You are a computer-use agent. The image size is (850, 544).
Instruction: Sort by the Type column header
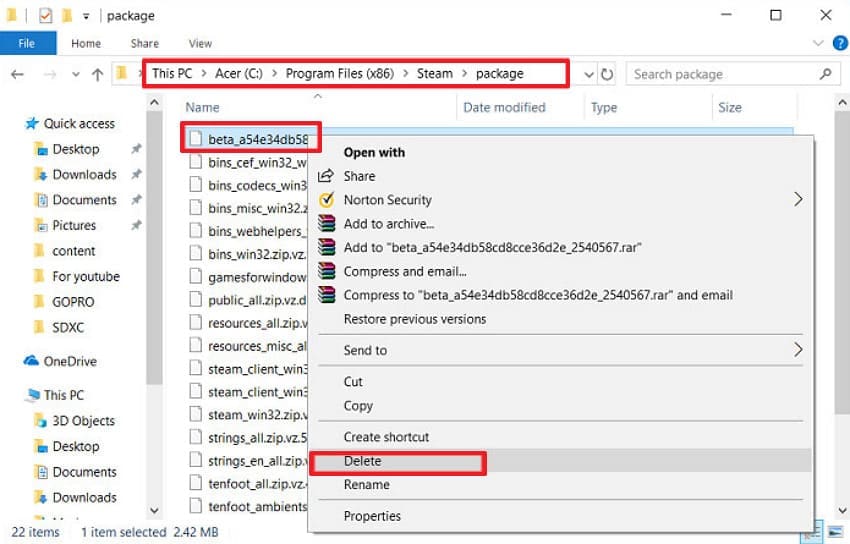pyautogui.click(x=604, y=107)
